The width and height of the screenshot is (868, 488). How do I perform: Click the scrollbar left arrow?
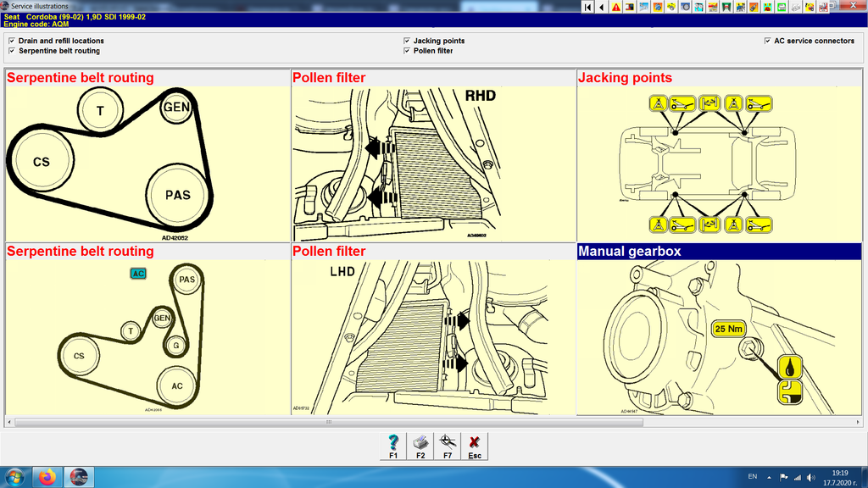point(9,422)
